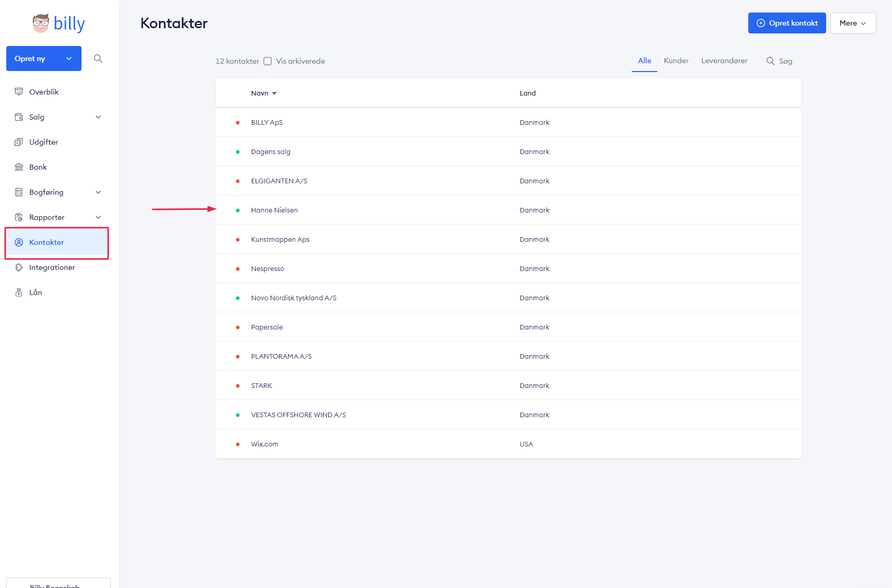This screenshot has width=892, height=588.
Task: Open the Opret ny dropdown button
Action: pyautogui.click(x=44, y=58)
